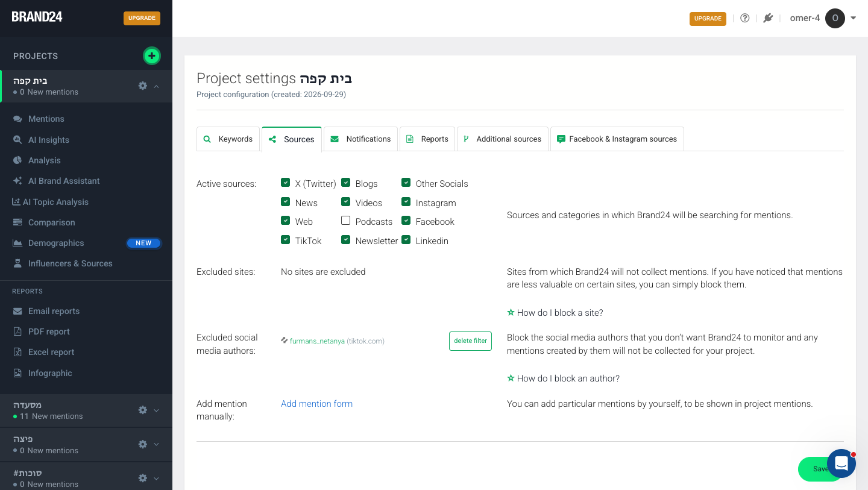The height and width of the screenshot is (490, 868).
Task: Select the מסעדה project with 11 new mentions
Action: pos(86,410)
